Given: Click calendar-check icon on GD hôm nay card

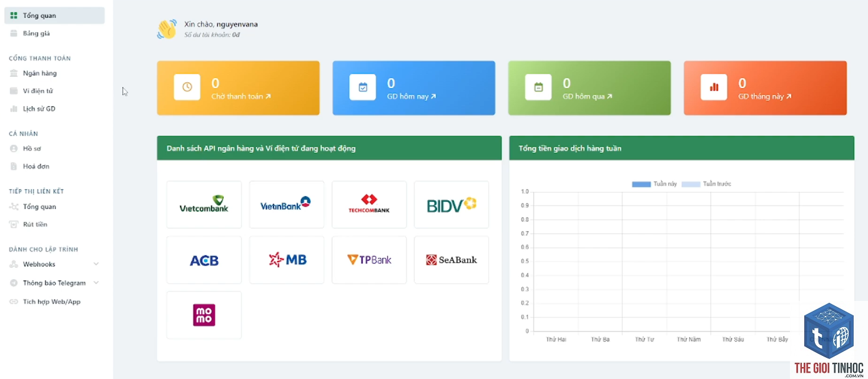Looking at the screenshot, I should coord(363,87).
